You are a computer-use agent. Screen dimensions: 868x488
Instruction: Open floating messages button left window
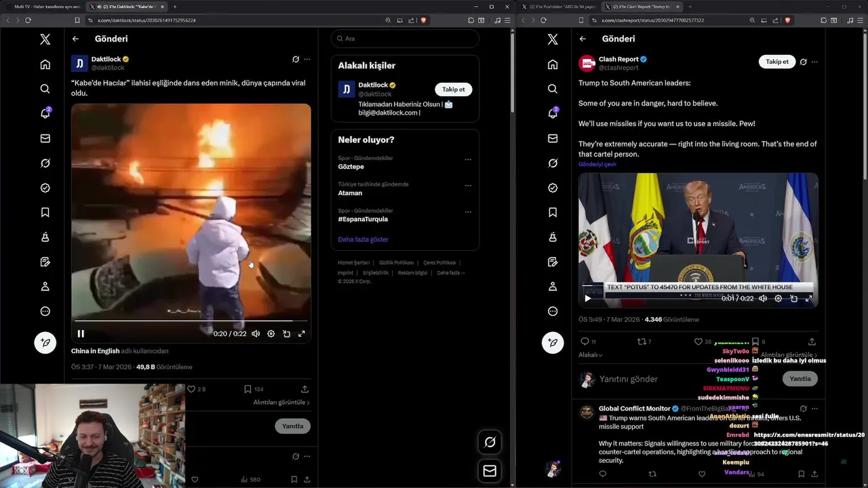pos(490,470)
